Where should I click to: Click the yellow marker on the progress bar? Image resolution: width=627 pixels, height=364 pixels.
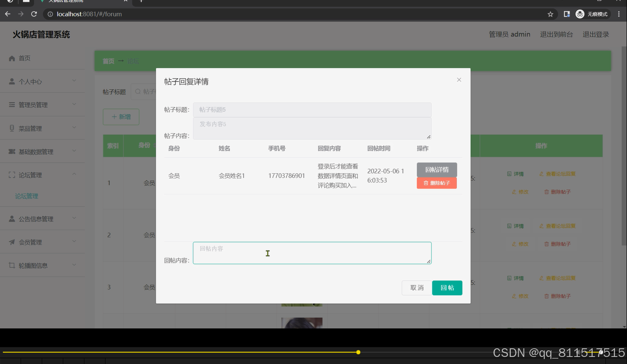pyautogui.click(x=358, y=352)
